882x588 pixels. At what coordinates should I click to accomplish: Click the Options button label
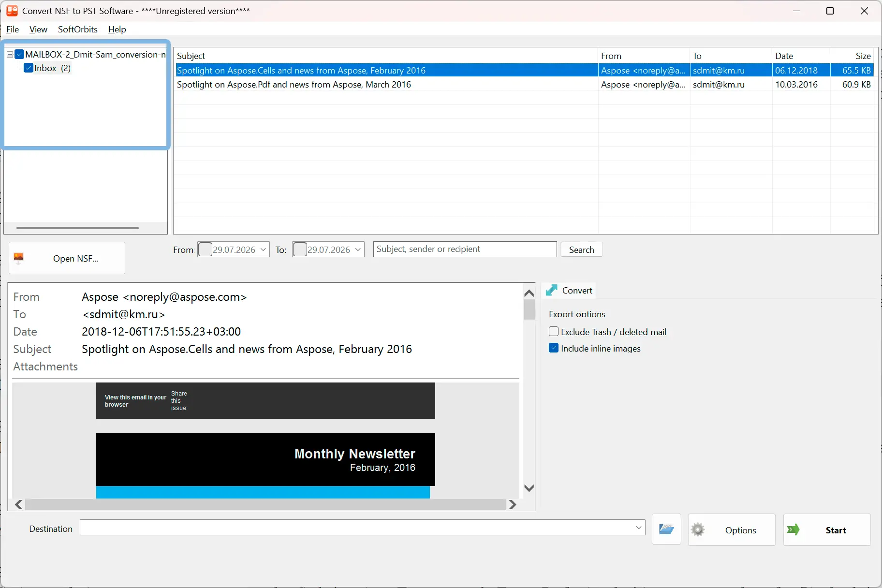(x=740, y=530)
